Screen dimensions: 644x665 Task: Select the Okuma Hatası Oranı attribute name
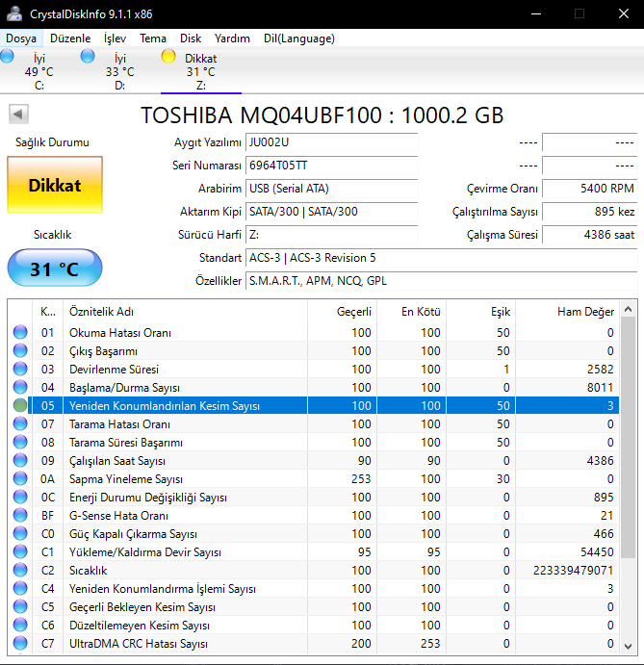(x=120, y=333)
